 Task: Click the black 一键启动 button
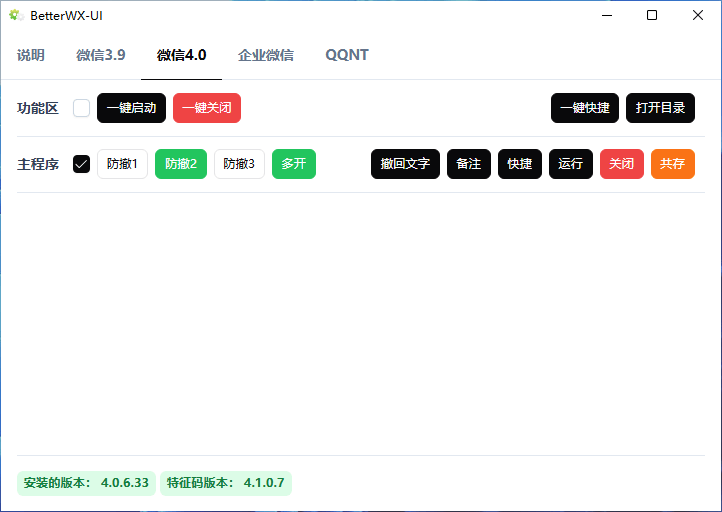(x=131, y=108)
